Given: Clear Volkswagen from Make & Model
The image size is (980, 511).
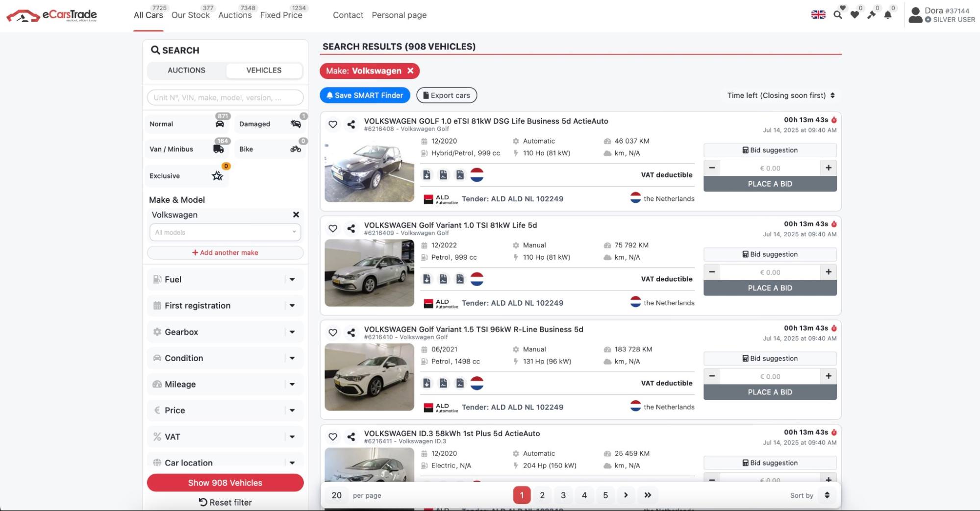Looking at the screenshot, I should [x=296, y=215].
